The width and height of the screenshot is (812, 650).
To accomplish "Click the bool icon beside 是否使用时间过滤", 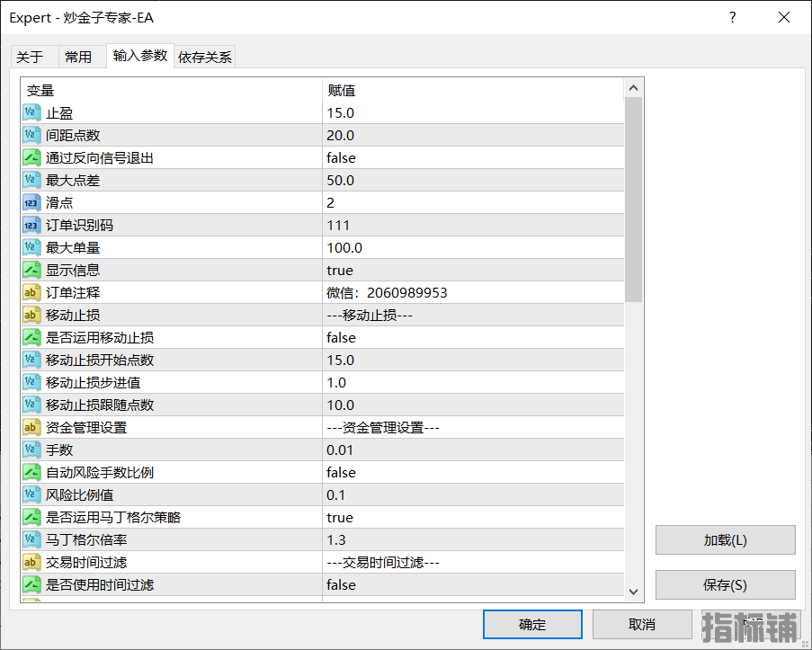I will [31, 584].
